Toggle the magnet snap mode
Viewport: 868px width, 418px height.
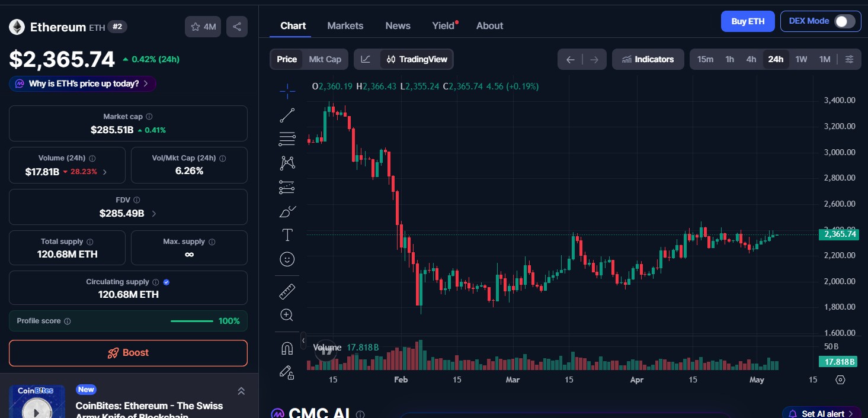tap(287, 348)
